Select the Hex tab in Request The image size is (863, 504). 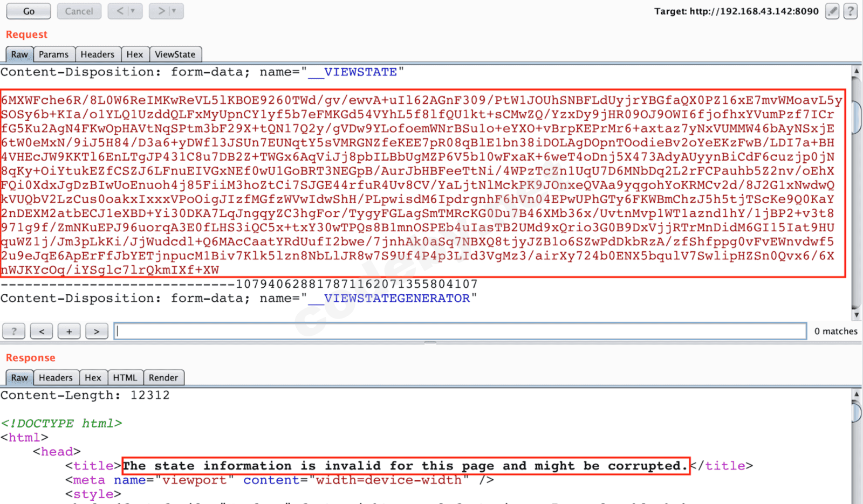[135, 54]
